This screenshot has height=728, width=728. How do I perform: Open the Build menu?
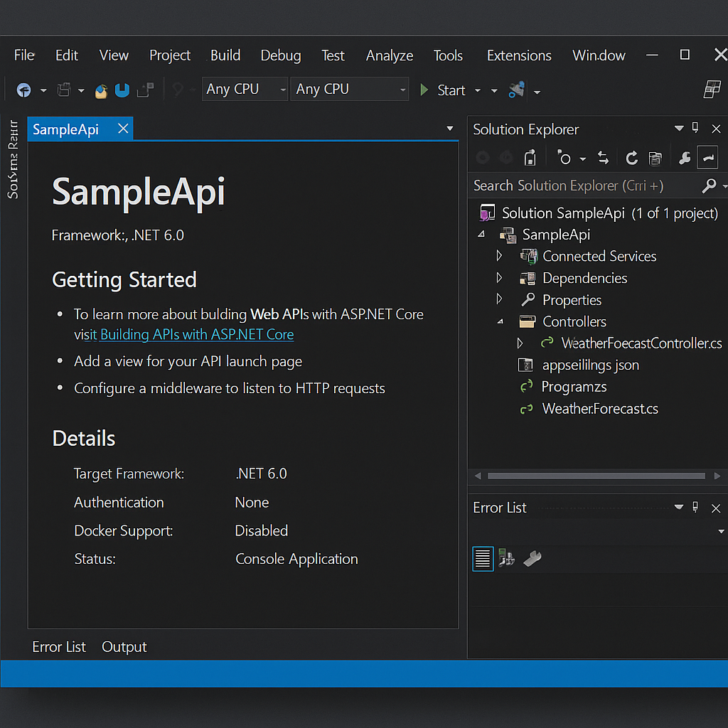(x=225, y=55)
